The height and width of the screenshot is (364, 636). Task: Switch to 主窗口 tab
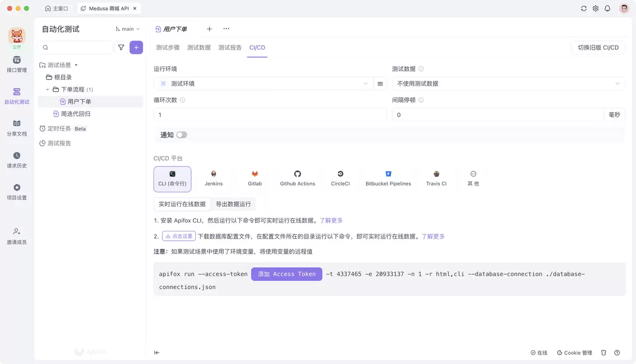click(x=56, y=8)
